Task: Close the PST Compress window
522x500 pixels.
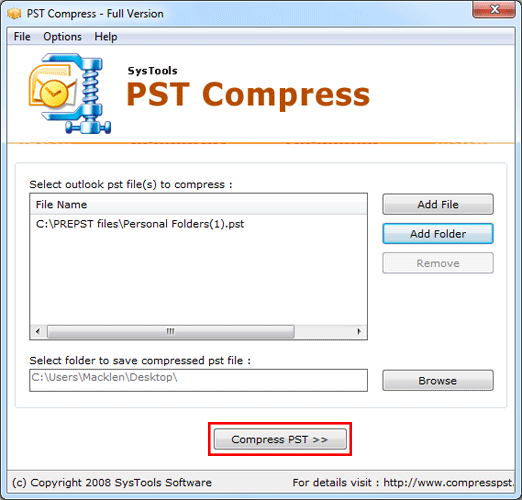Action: click(x=494, y=10)
